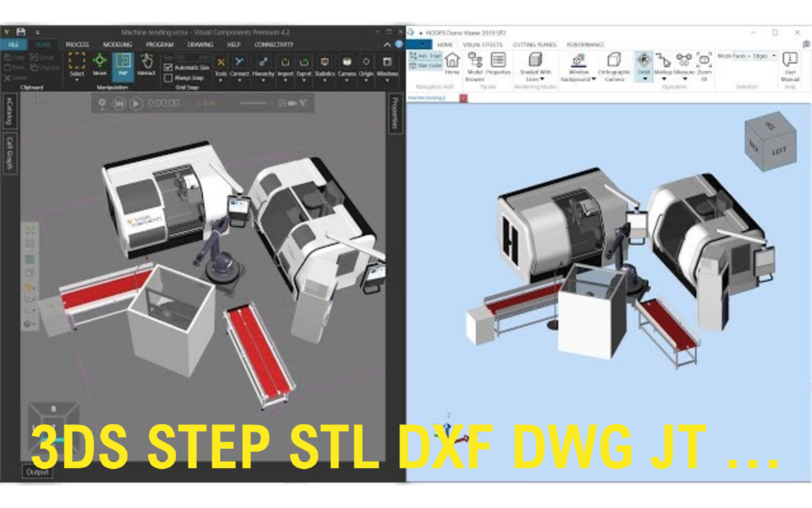The height and width of the screenshot is (508, 812).
Task: Open the Cell Graph side panel
Action: pyautogui.click(x=9, y=152)
